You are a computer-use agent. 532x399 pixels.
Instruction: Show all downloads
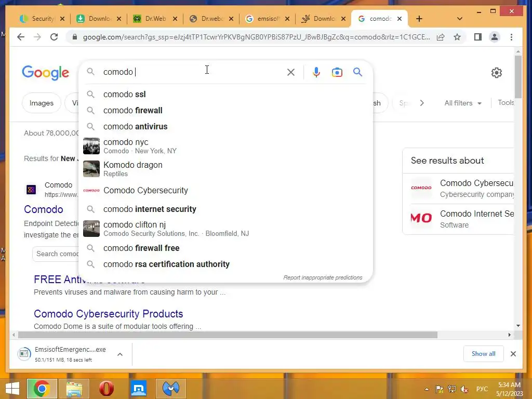(483, 354)
